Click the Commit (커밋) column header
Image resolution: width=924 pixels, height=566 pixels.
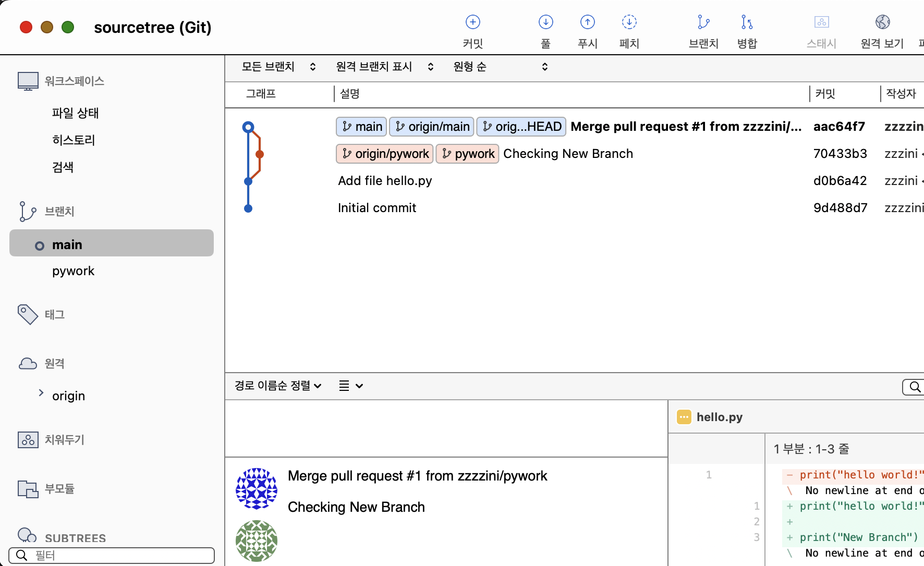click(825, 94)
